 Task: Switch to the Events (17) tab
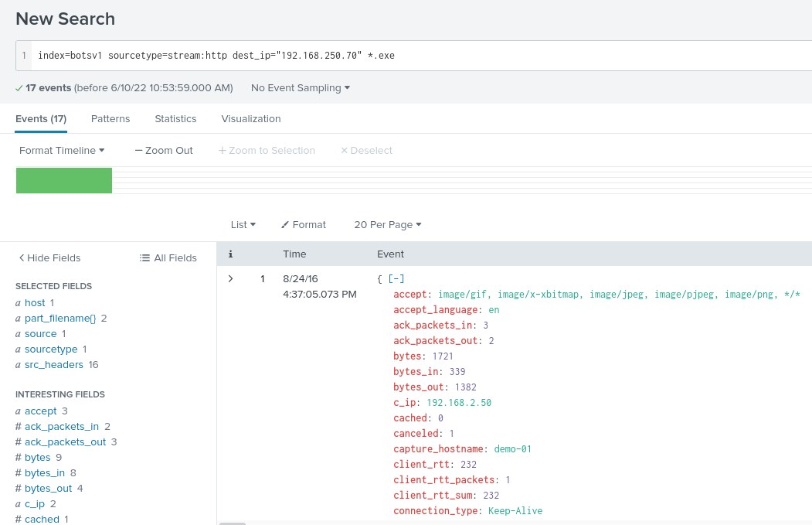click(x=41, y=118)
